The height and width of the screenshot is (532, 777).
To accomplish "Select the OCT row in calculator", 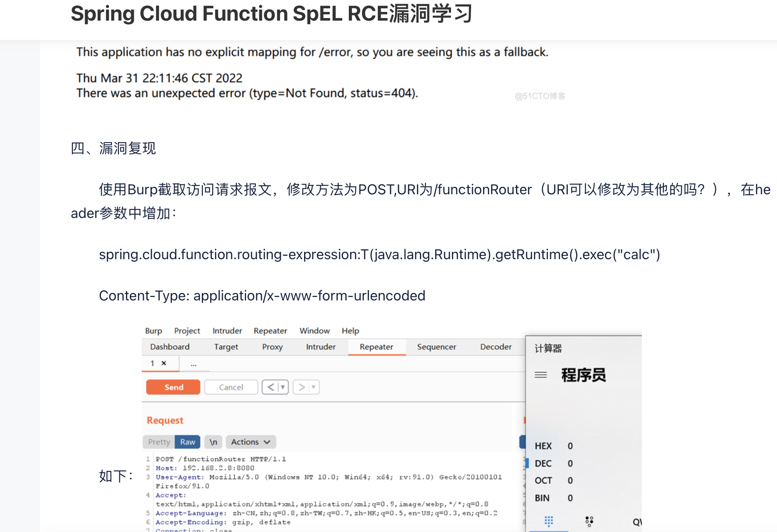I will click(554, 481).
